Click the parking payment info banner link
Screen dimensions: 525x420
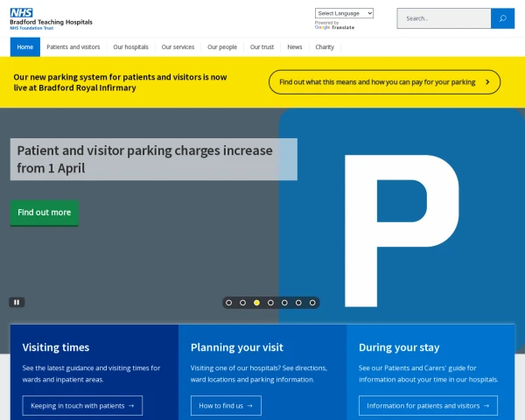point(384,82)
